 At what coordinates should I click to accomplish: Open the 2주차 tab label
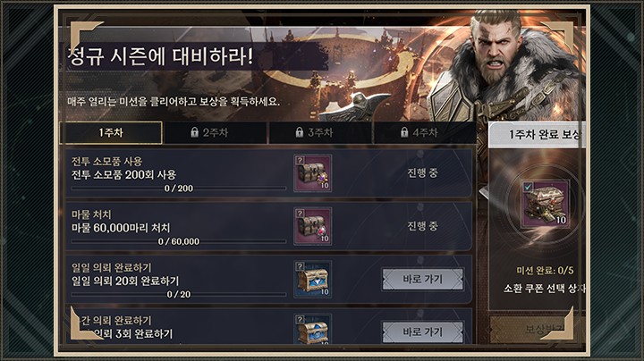[216, 132]
